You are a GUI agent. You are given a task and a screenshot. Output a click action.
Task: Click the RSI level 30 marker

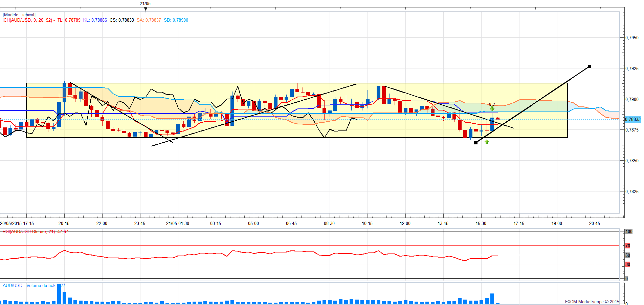tap(628, 264)
